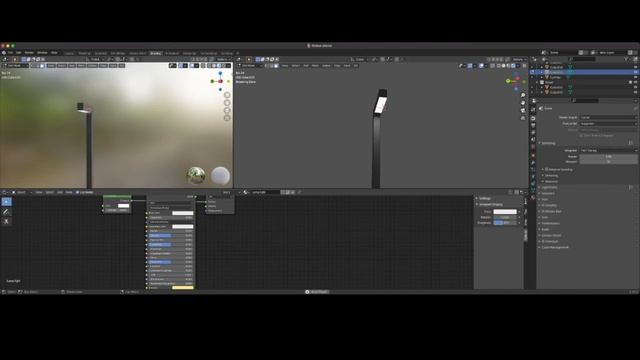Screen dimensions: 640x360
Task: Click pan hand icon in right viewport
Action: (x=523, y=103)
